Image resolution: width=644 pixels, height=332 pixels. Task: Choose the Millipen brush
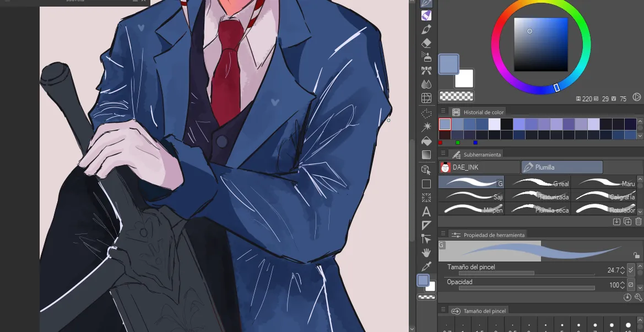click(471, 209)
